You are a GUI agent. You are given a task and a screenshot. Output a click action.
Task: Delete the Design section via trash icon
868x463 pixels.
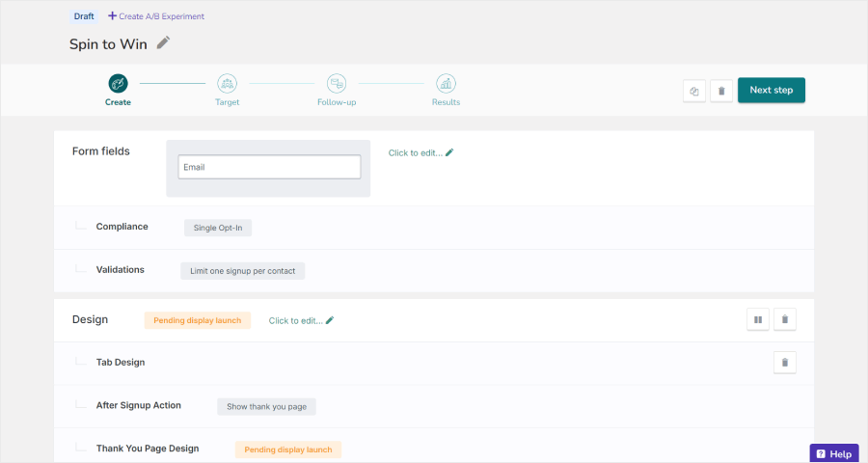pyautogui.click(x=785, y=319)
